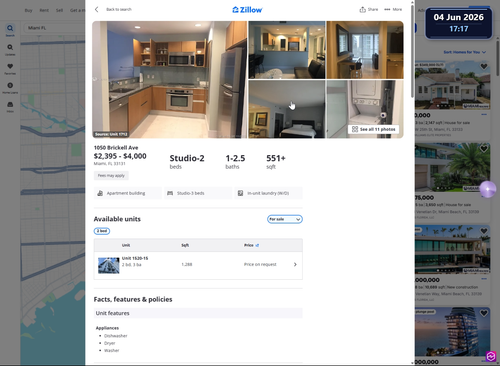
Task: Click the bed icon beside Studio-3 beds
Action: tap(170, 193)
